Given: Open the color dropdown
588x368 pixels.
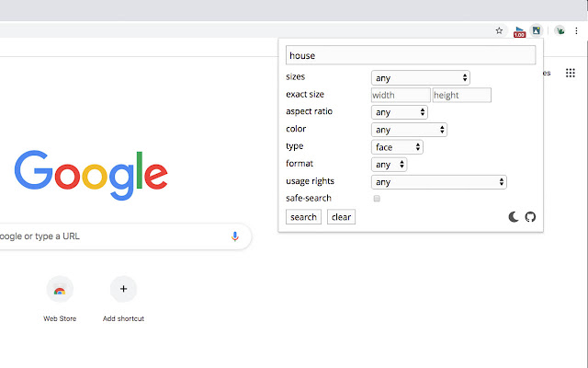Looking at the screenshot, I should click(x=409, y=130).
